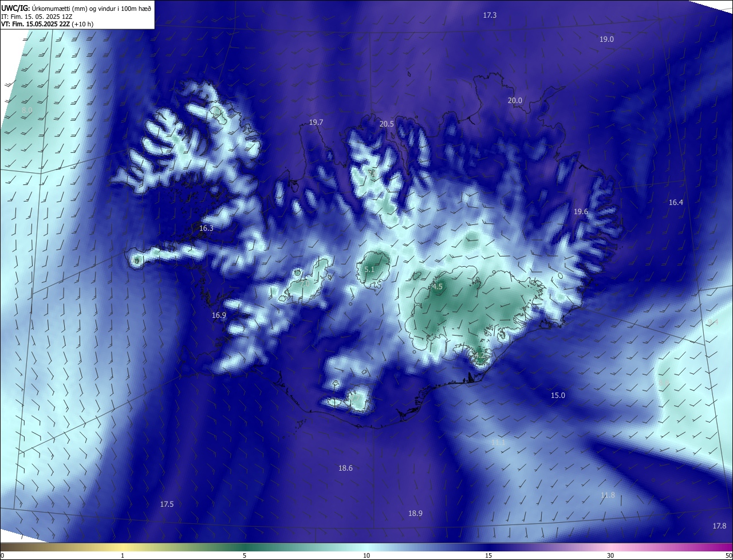Click the 18.9 value label

click(415, 514)
